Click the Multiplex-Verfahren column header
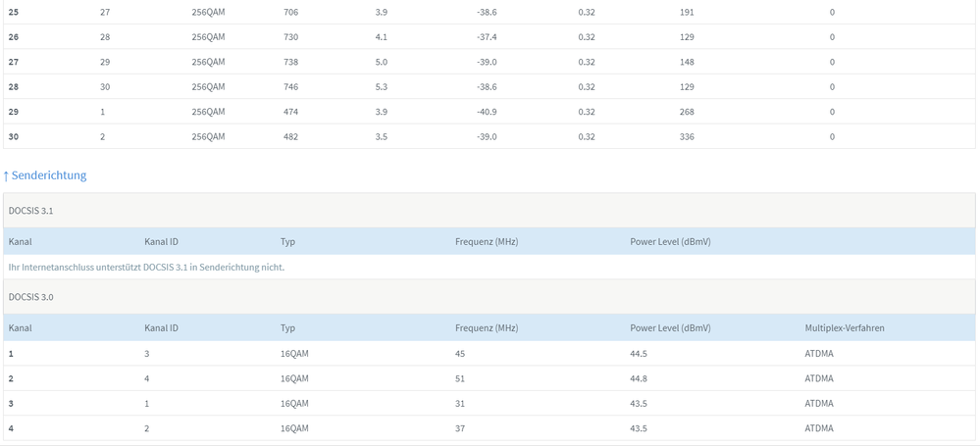 pyautogui.click(x=844, y=328)
